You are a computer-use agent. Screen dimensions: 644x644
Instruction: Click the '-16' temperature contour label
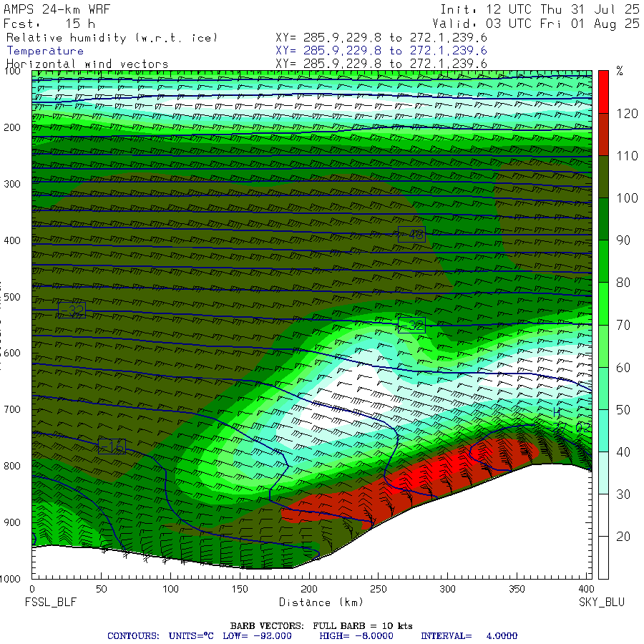tap(112, 446)
